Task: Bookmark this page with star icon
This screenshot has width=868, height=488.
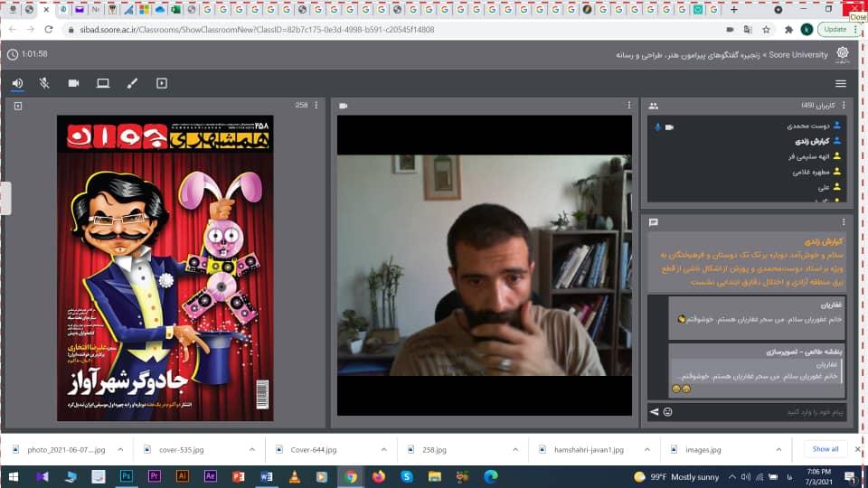Action: coord(766,29)
